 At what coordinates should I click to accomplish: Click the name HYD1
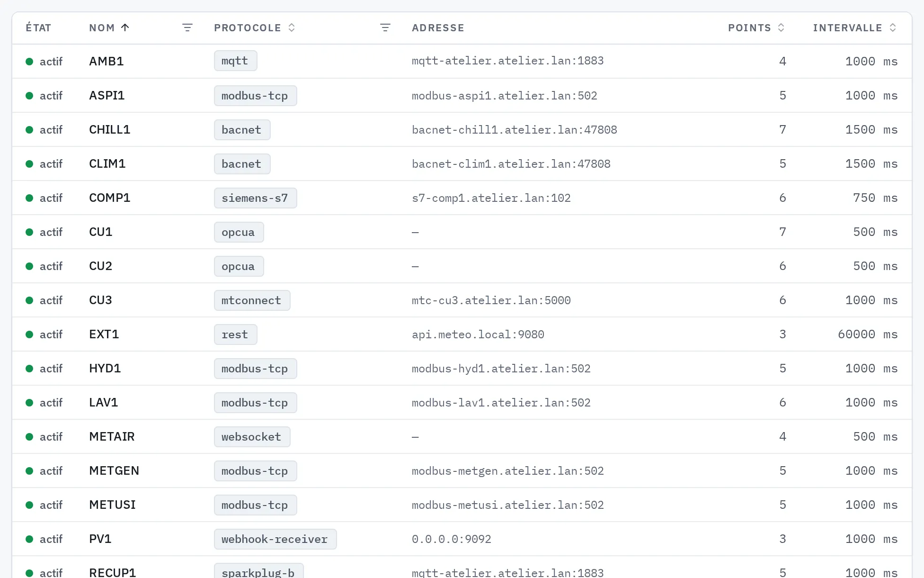pyautogui.click(x=105, y=369)
